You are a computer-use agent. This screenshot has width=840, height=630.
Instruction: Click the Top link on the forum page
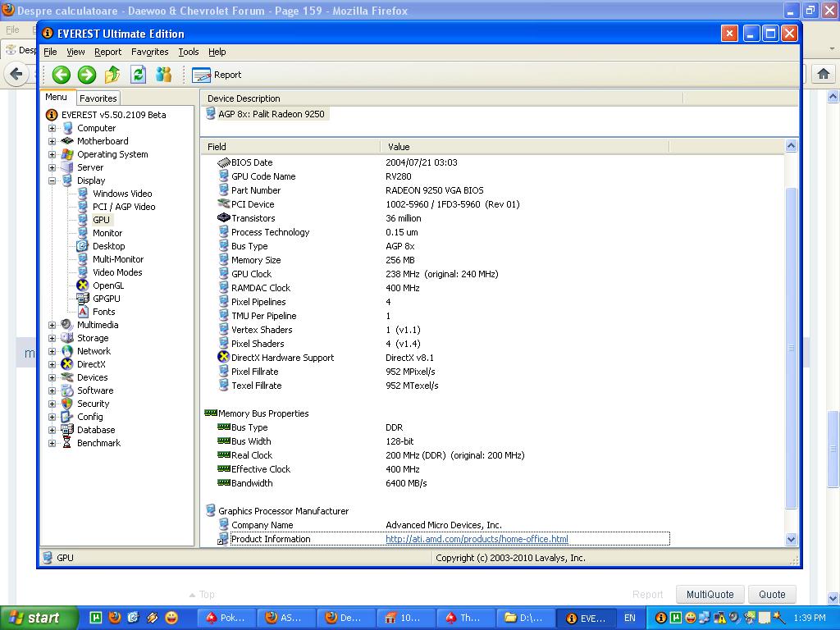(x=202, y=594)
